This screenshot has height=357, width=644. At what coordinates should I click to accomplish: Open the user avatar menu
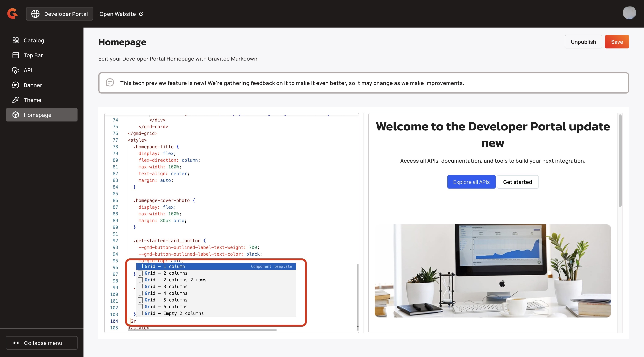point(629,13)
